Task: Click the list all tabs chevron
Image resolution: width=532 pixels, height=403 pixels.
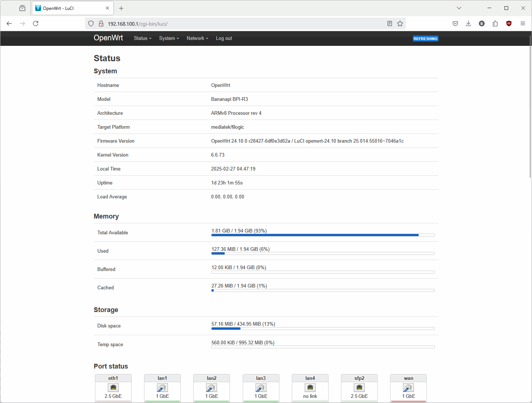Action: click(459, 8)
